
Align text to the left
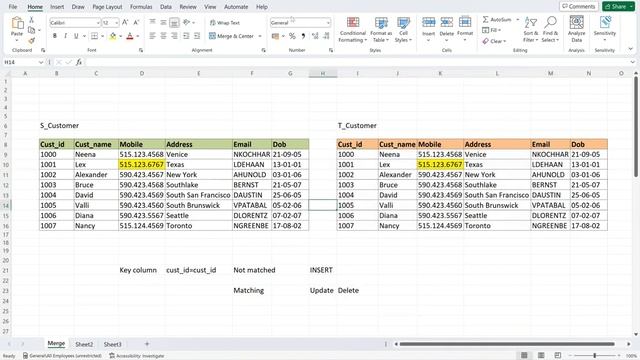pos(152,36)
